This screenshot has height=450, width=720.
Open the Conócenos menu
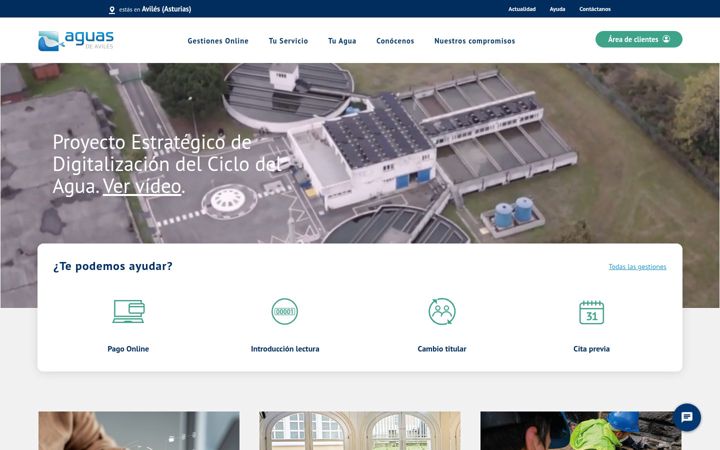395,41
